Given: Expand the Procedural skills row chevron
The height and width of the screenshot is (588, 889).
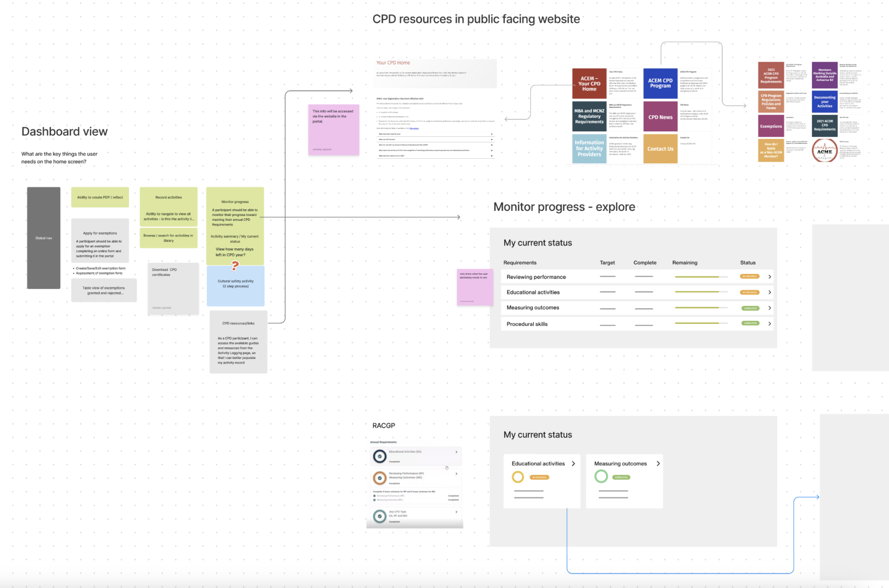Looking at the screenshot, I should tap(770, 324).
